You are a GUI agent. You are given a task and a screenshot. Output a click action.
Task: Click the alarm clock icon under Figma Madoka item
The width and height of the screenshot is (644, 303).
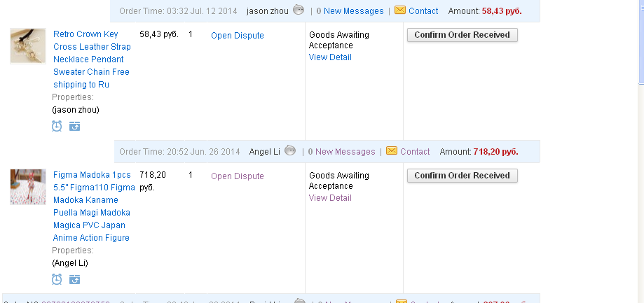click(x=57, y=279)
